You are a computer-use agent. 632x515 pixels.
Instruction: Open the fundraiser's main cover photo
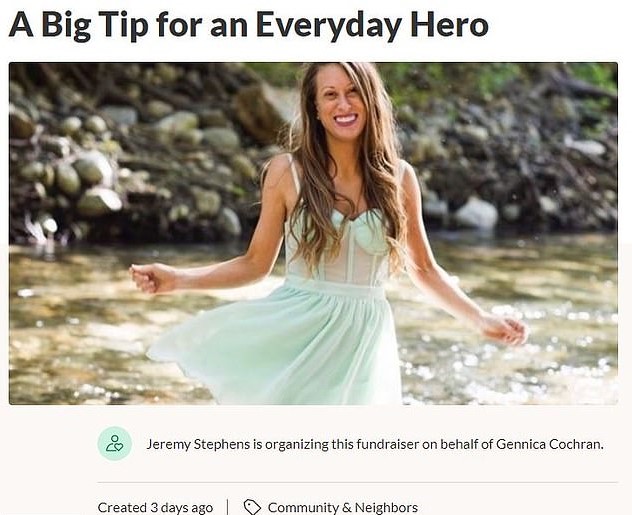313,233
